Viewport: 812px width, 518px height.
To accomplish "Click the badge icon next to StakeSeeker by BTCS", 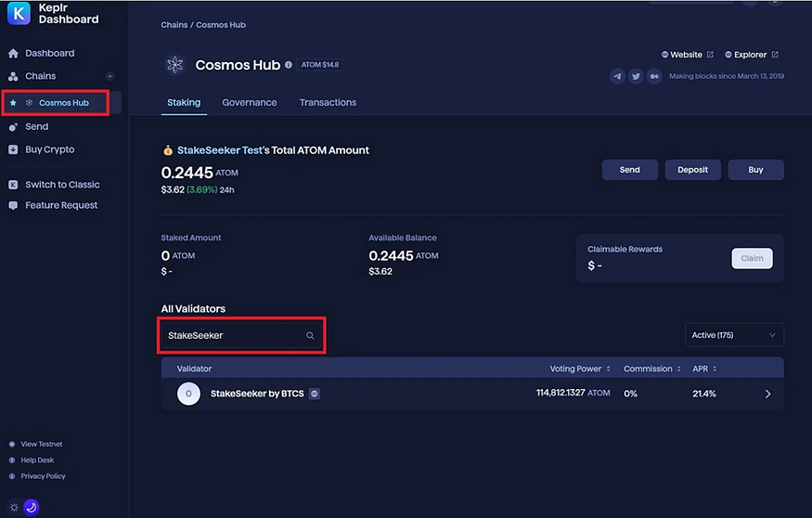I will [315, 394].
